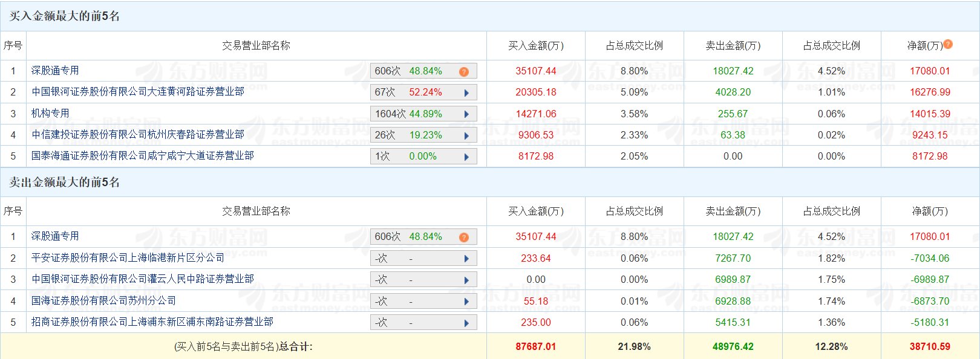Screen dimensions: 980x359
Task: Click the 买入金额(万) header in top table
Action: (x=535, y=45)
